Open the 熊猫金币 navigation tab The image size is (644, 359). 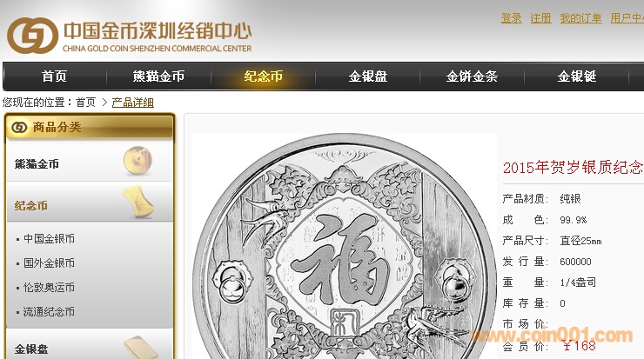[158, 76]
